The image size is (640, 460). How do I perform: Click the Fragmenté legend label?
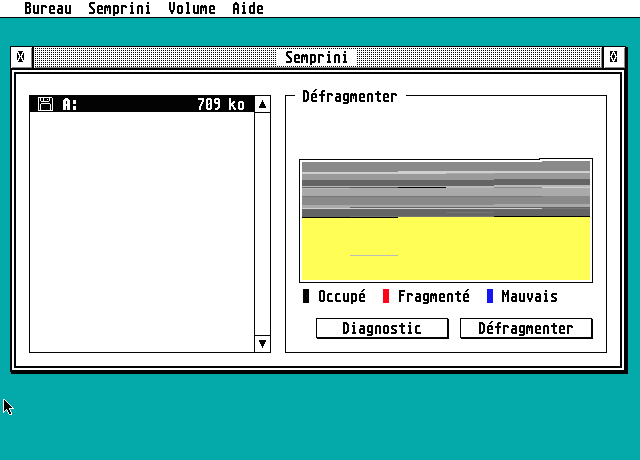(433, 296)
